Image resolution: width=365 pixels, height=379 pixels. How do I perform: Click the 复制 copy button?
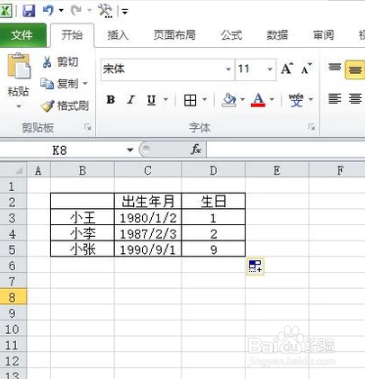click(59, 84)
